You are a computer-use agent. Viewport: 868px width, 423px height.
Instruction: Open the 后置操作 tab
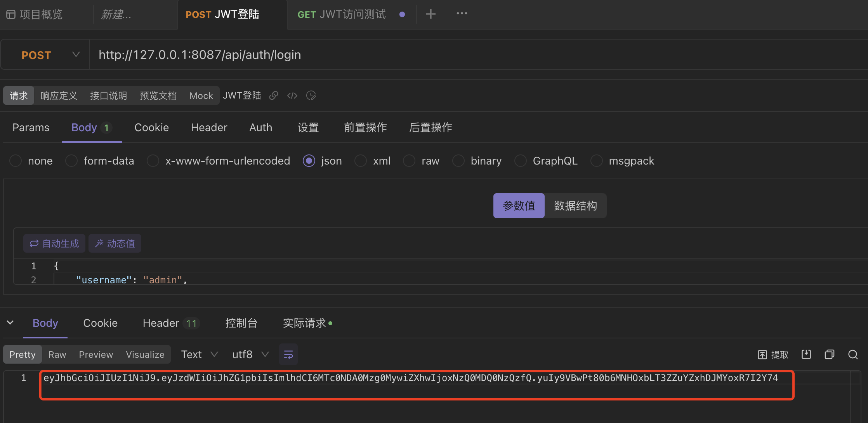(x=431, y=127)
